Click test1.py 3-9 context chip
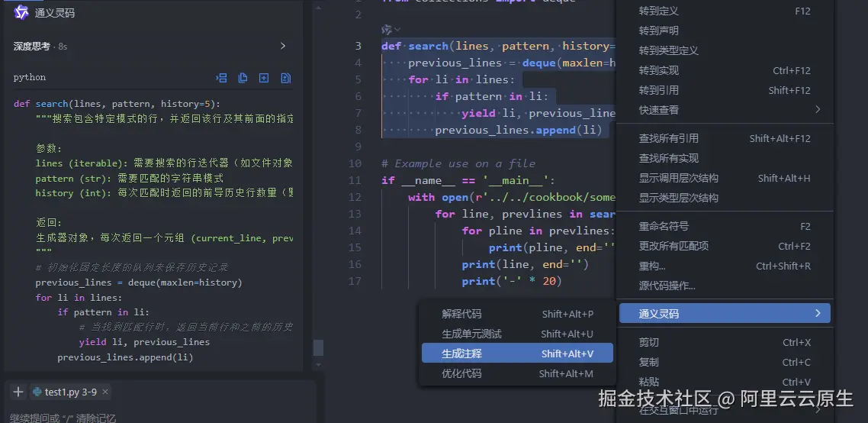 (x=70, y=392)
